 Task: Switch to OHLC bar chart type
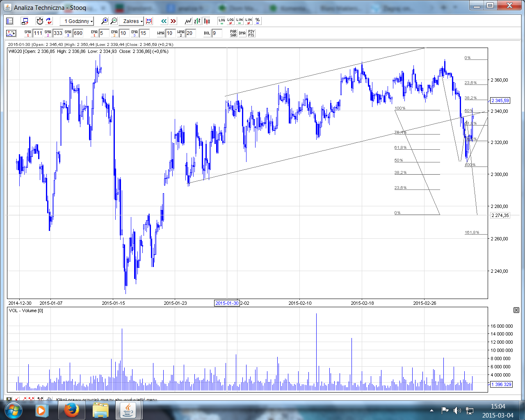(197, 21)
